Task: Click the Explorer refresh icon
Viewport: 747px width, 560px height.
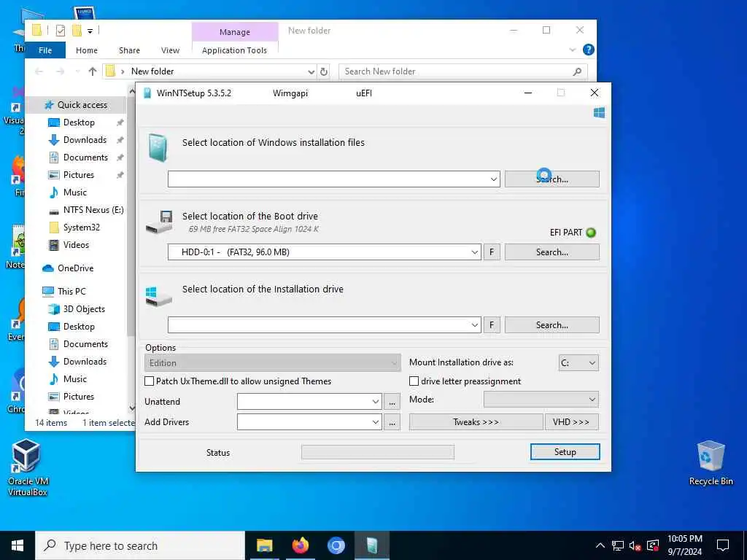Action: coord(324,71)
